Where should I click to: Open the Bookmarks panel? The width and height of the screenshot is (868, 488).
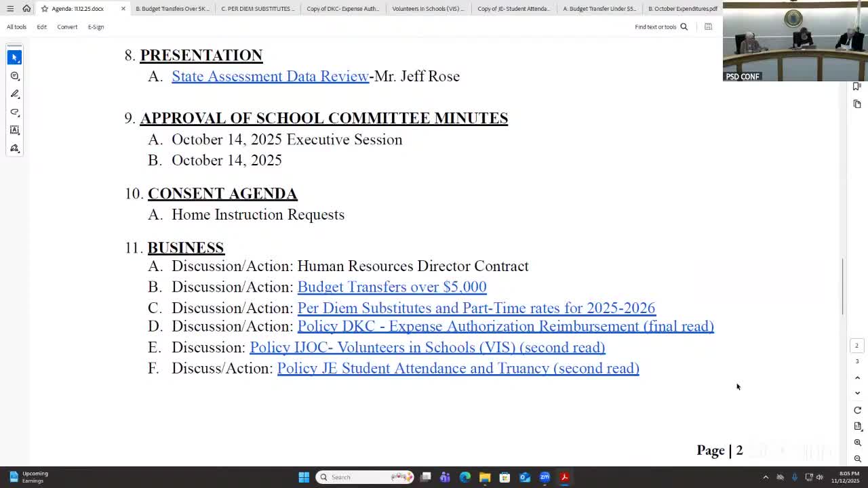pyautogui.click(x=856, y=86)
